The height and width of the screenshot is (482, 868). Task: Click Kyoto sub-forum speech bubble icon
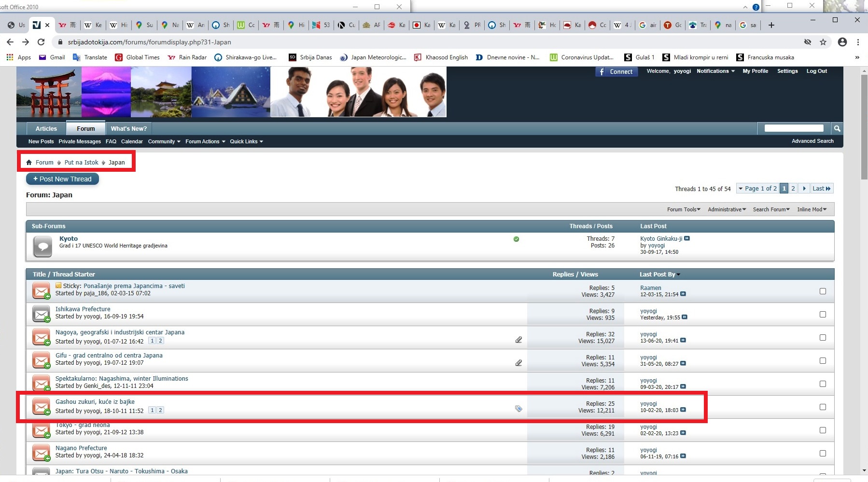pyautogui.click(x=42, y=247)
